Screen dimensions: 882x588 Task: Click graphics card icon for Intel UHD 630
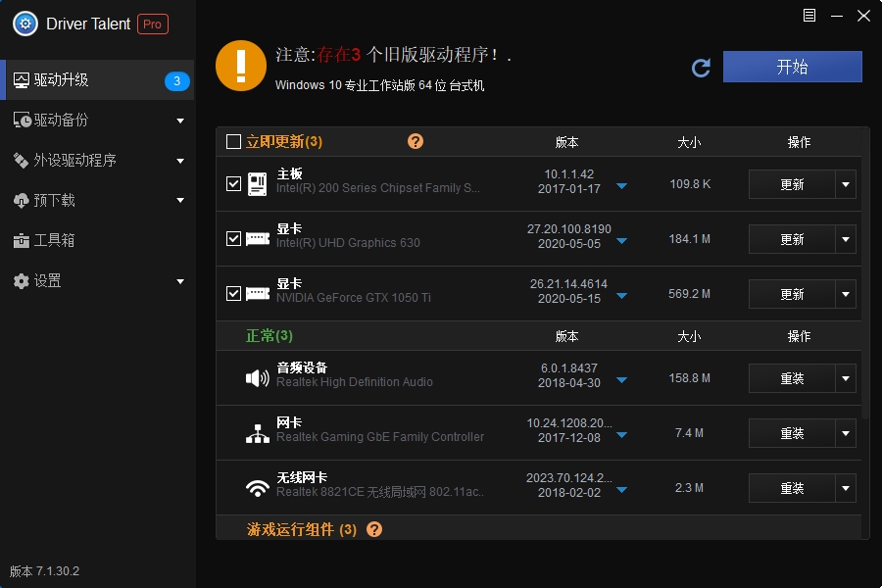(258, 238)
